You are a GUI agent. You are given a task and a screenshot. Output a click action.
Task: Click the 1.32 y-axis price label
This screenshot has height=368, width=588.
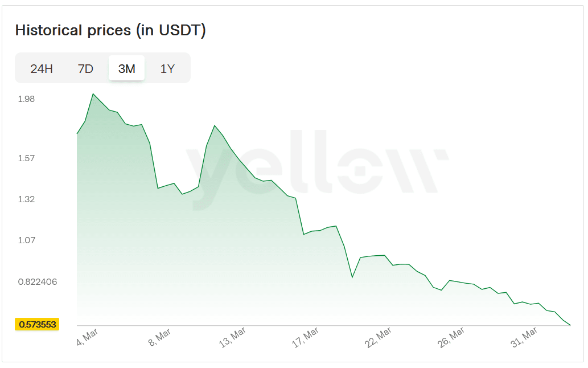click(27, 199)
